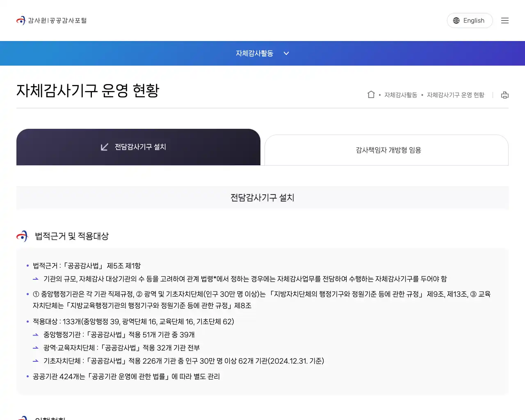Screen dimensions: 525x420
Task: Open print view via the printer icon
Action: coord(505,95)
